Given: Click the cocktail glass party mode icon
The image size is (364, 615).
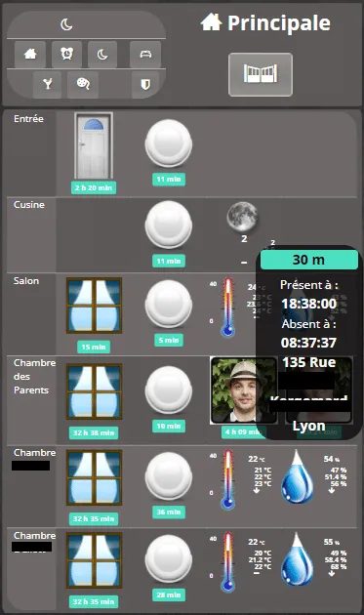Looking at the screenshot, I should pos(48,84).
